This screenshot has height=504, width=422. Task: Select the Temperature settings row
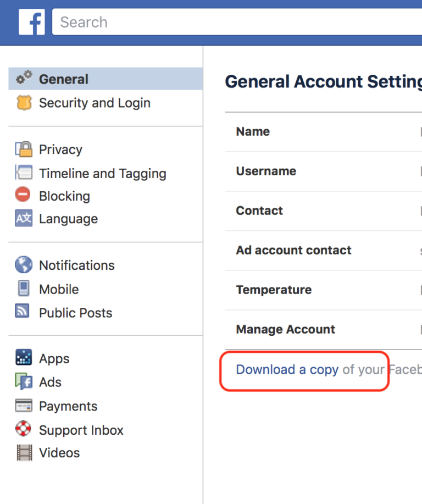(x=323, y=290)
